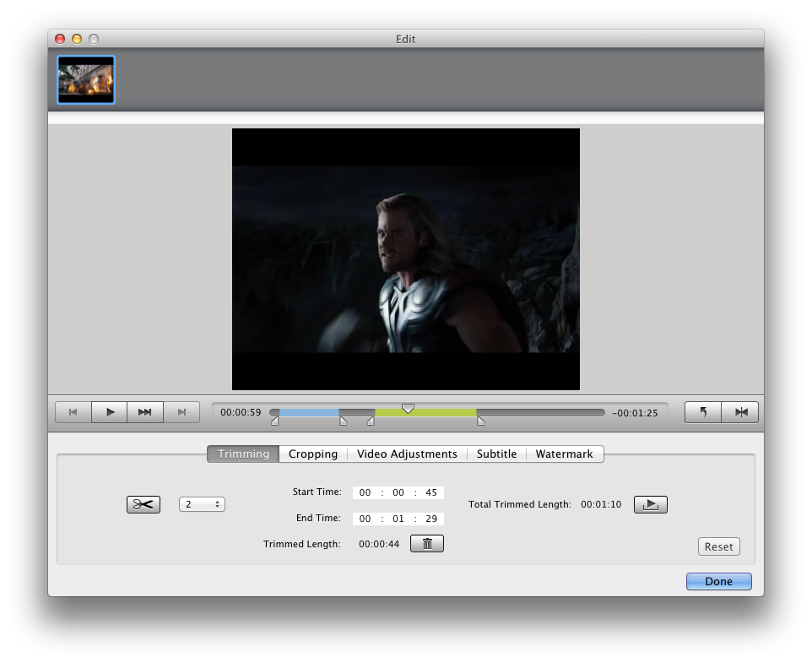Click the flip horizontal icon

click(740, 412)
